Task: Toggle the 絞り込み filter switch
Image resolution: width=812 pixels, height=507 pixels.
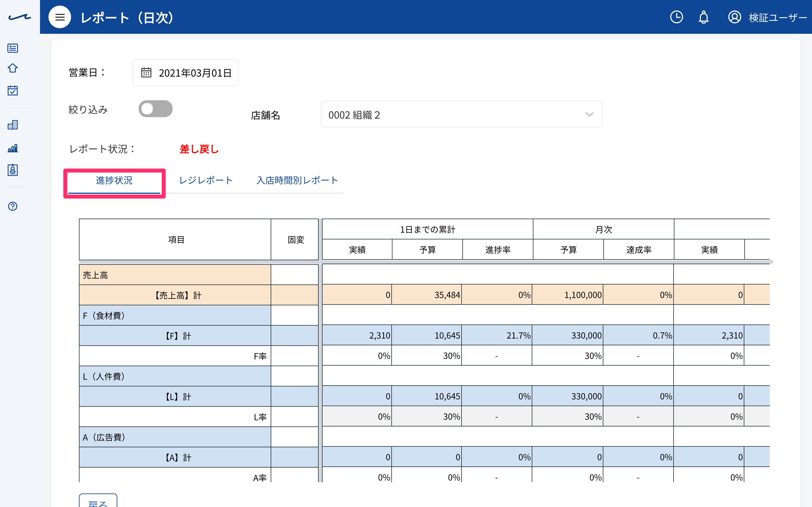Action: (x=155, y=109)
